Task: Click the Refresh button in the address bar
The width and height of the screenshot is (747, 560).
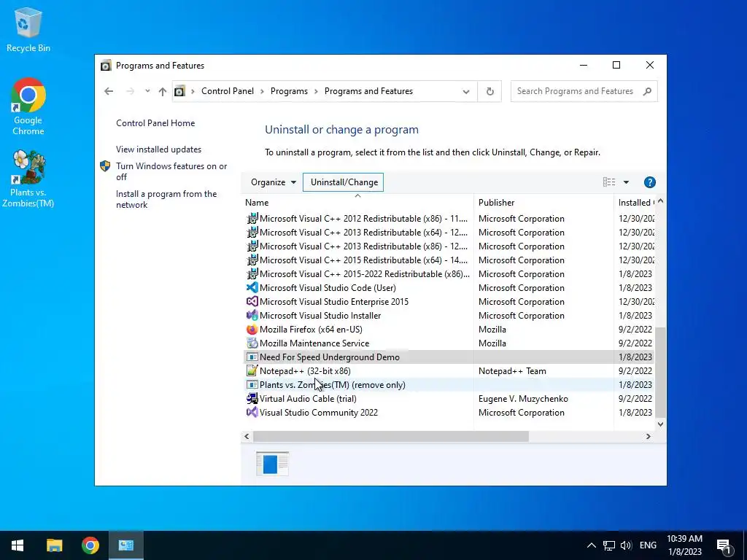Action: click(489, 91)
